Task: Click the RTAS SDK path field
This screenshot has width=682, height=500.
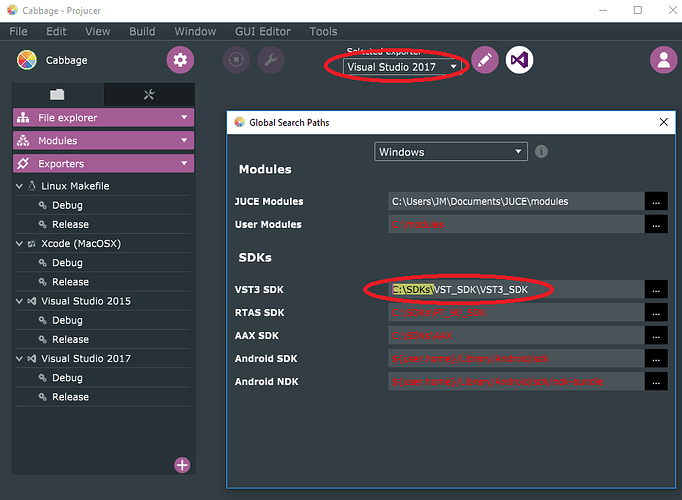Action: pos(516,313)
